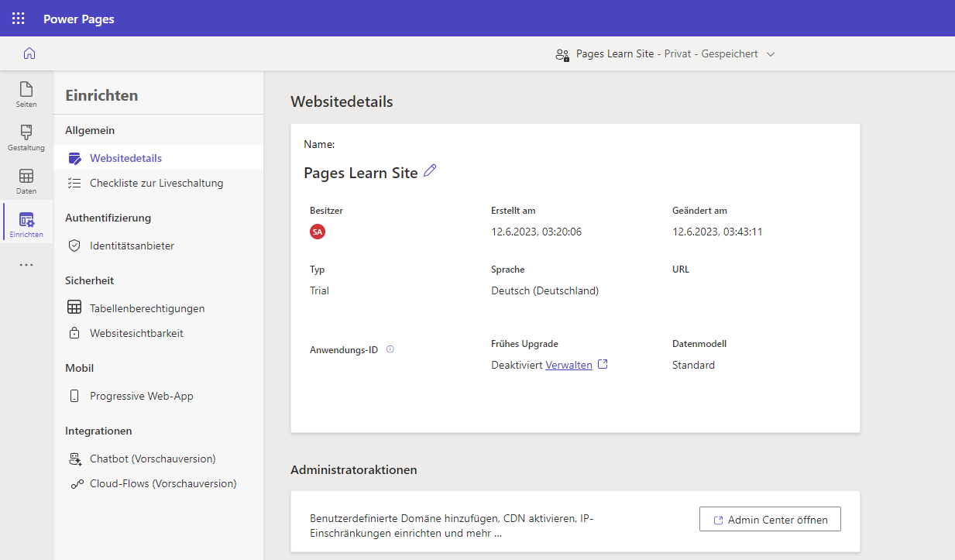Click external link icon next to Verwalten
The width and height of the screenshot is (955, 560).
603,364
